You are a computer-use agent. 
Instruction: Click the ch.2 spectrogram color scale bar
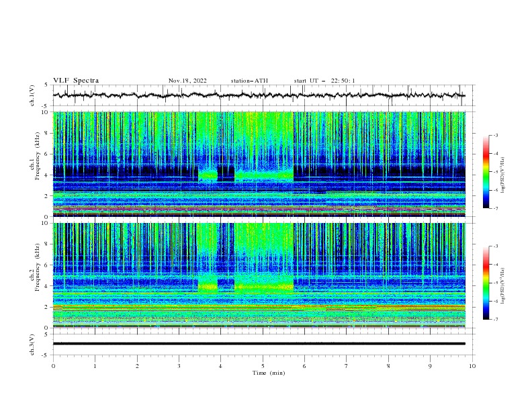coord(486,283)
